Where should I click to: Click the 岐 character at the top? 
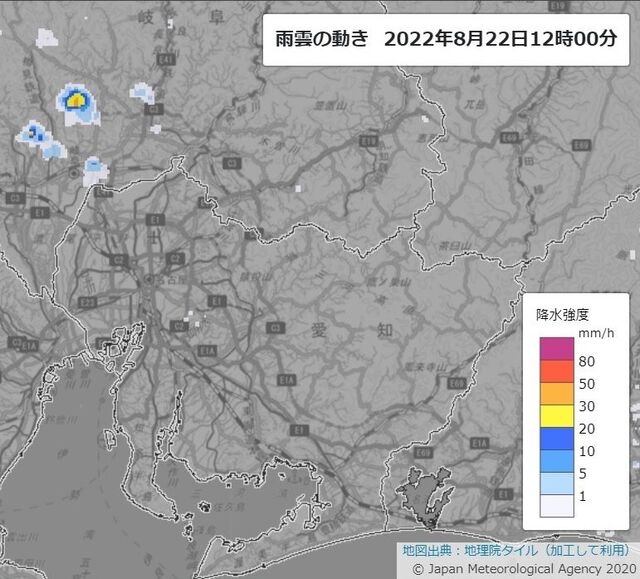click(145, 18)
